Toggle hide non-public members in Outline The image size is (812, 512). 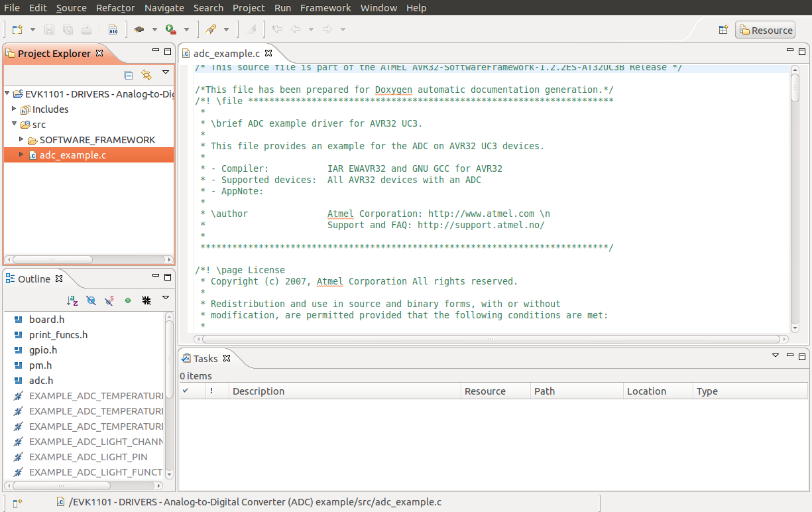pos(128,300)
